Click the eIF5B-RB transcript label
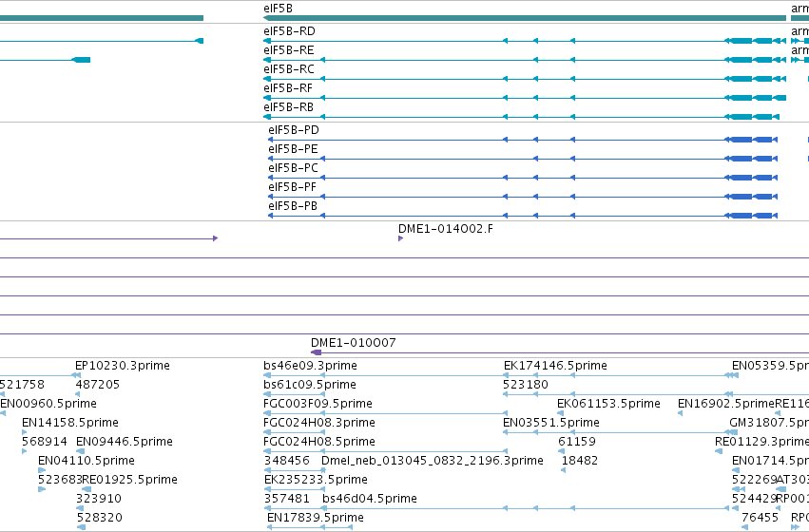The width and height of the screenshot is (809, 532). 288,107
